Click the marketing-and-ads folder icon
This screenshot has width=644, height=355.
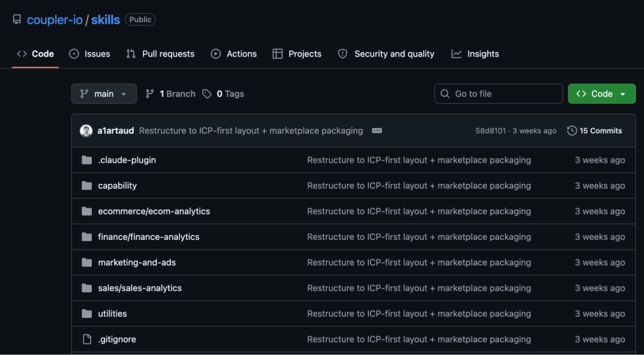[87, 262]
